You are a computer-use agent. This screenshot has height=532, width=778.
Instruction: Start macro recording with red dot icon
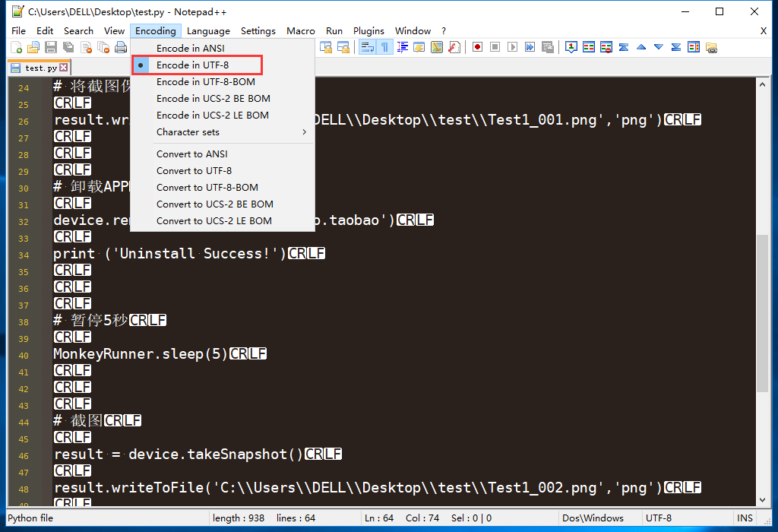click(x=477, y=48)
